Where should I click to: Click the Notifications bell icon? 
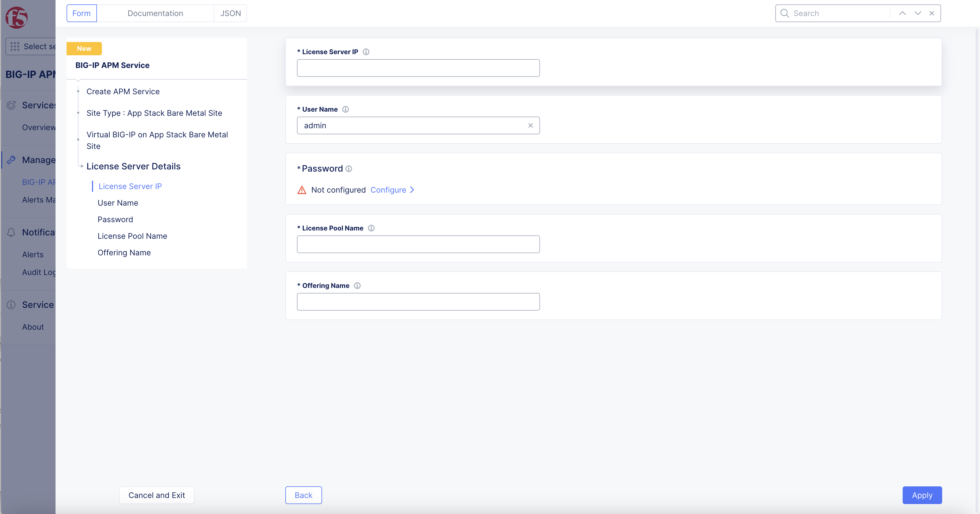point(11,232)
